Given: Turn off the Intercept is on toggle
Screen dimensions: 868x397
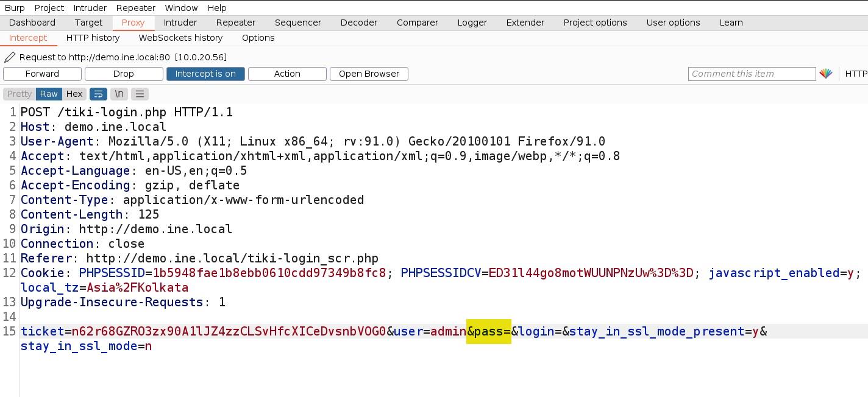Looking at the screenshot, I should (205, 74).
